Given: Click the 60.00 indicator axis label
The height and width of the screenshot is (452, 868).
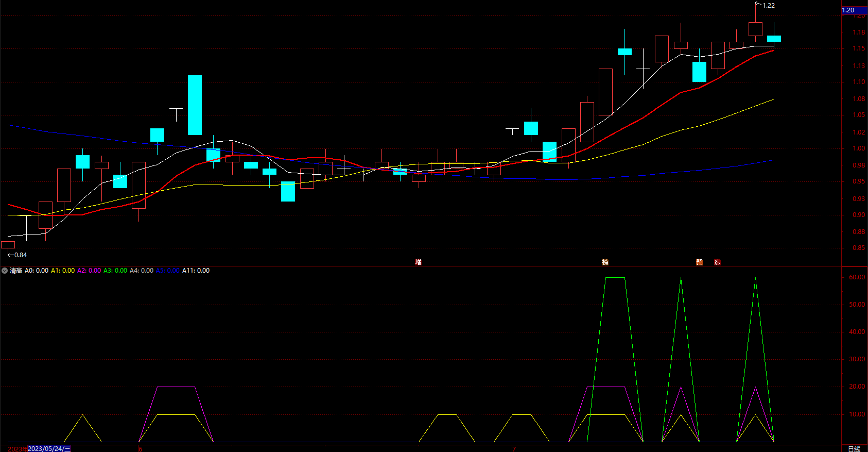Looking at the screenshot, I should tap(857, 277).
